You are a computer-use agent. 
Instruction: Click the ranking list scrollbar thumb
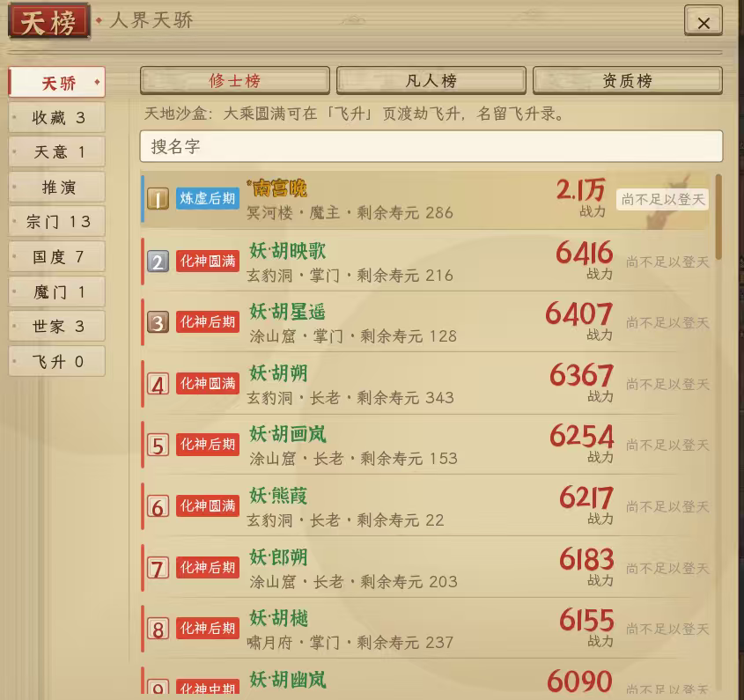(718, 217)
